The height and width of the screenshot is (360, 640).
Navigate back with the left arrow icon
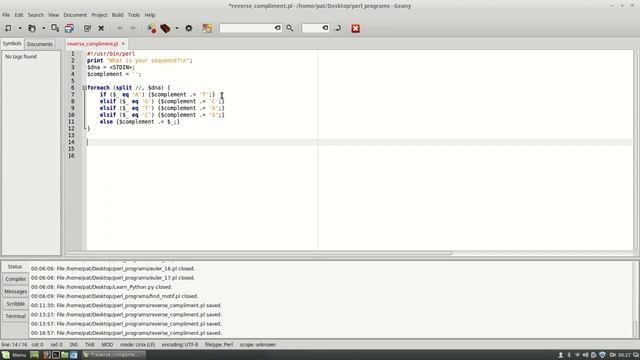pos(120,28)
